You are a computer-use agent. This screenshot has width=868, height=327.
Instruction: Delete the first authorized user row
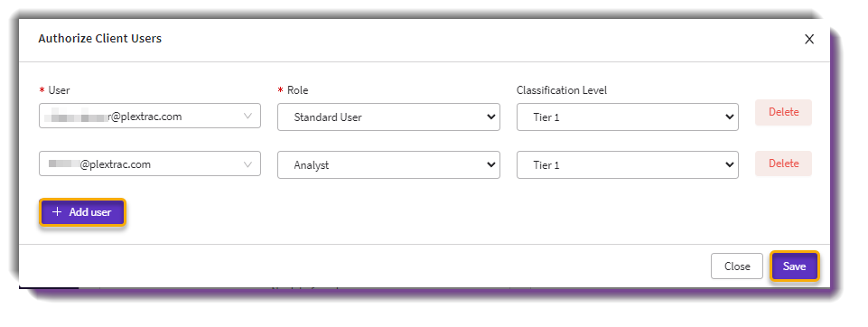coord(783,112)
